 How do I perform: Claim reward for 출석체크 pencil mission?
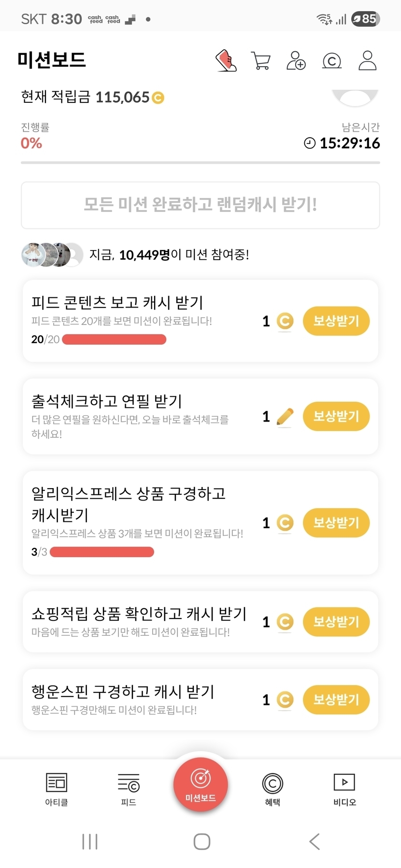pos(336,416)
